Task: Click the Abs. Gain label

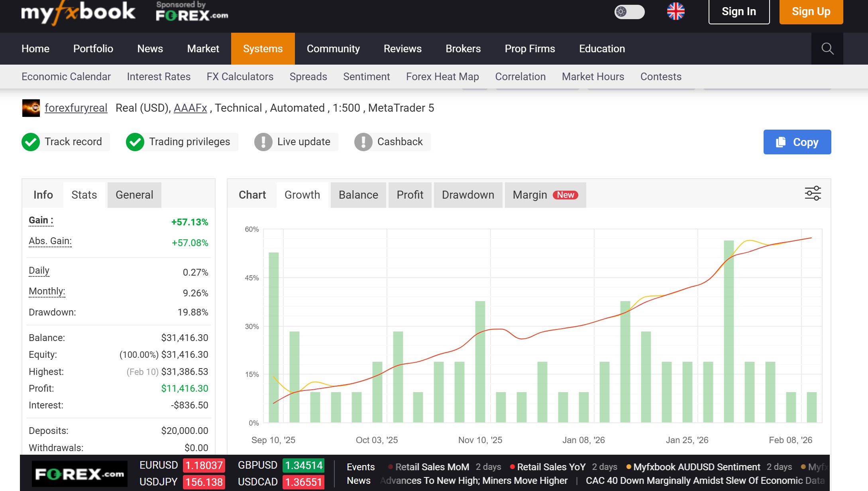Action: tap(50, 241)
